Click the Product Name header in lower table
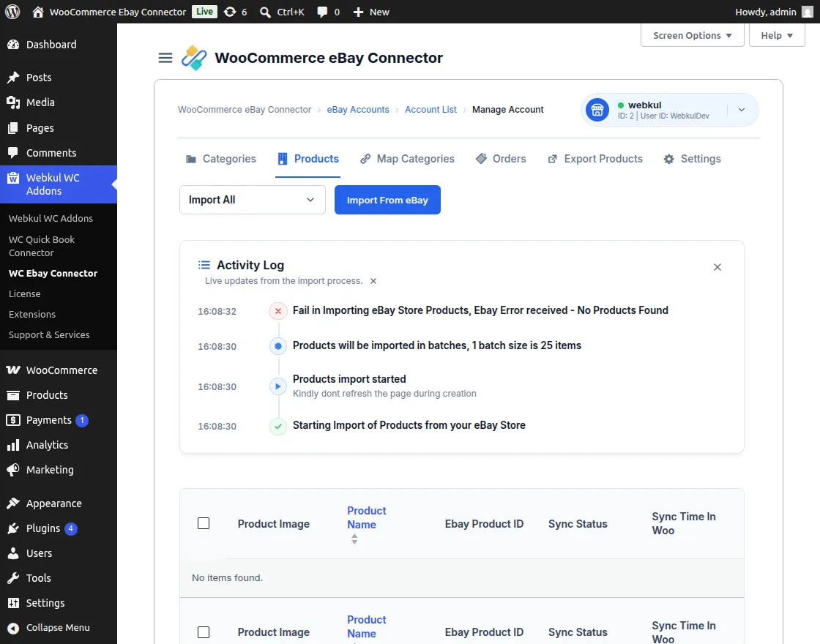The width and height of the screenshot is (820, 644). (367, 626)
